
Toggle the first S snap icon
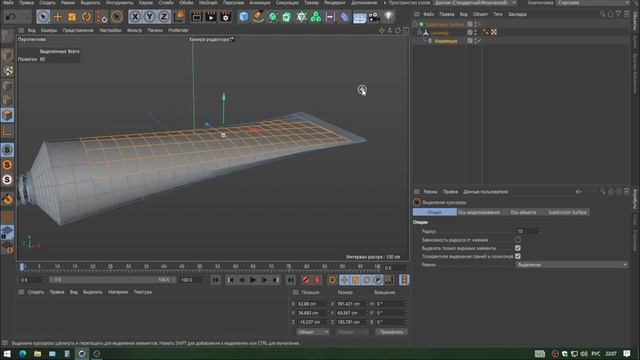click(x=7, y=150)
